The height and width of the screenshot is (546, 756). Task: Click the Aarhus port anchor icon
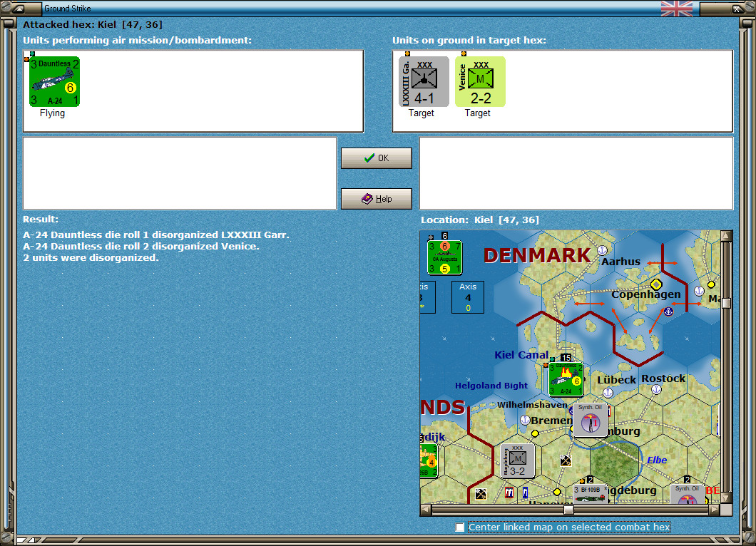(x=602, y=250)
